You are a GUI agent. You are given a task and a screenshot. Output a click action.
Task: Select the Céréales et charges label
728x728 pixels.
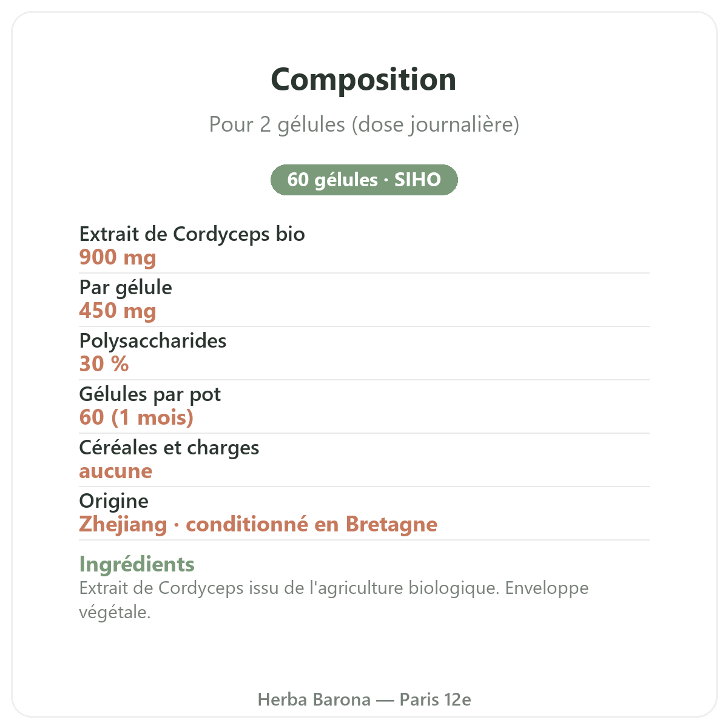tap(169, 448)
